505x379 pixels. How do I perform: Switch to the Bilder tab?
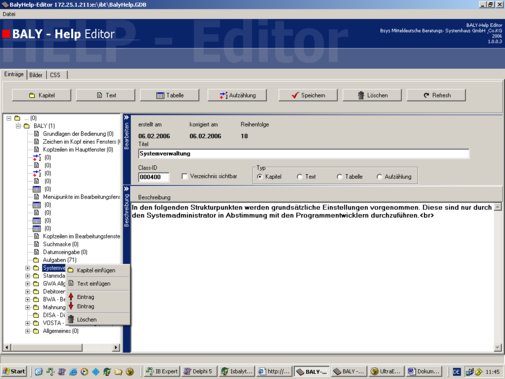[36, 75]
